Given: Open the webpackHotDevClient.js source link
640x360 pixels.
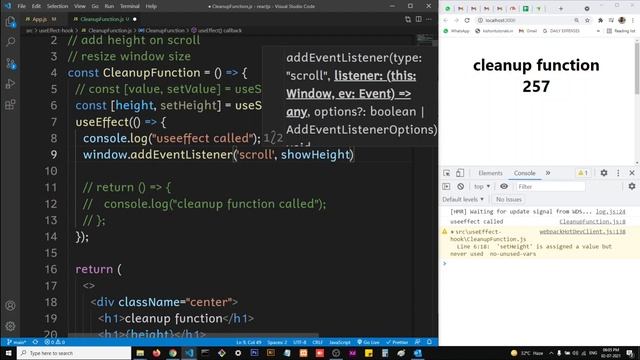Looking at the screenshot, I should [x=582, y=232].
